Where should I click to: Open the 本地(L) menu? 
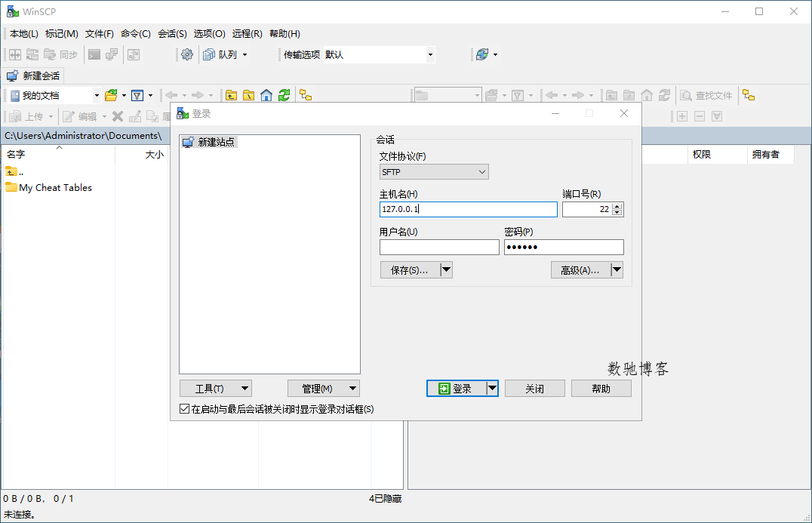click(24, 34)
